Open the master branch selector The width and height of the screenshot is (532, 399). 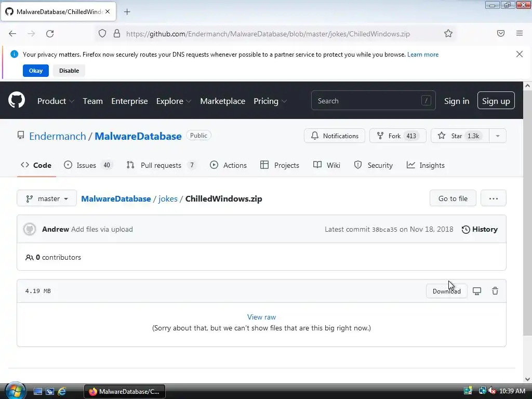tap(47, 198)
